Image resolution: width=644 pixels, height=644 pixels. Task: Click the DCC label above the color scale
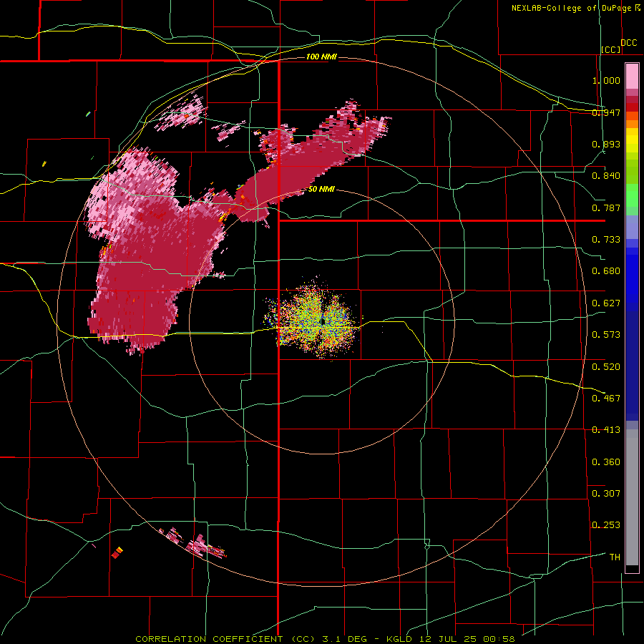[x=629, y=43]
